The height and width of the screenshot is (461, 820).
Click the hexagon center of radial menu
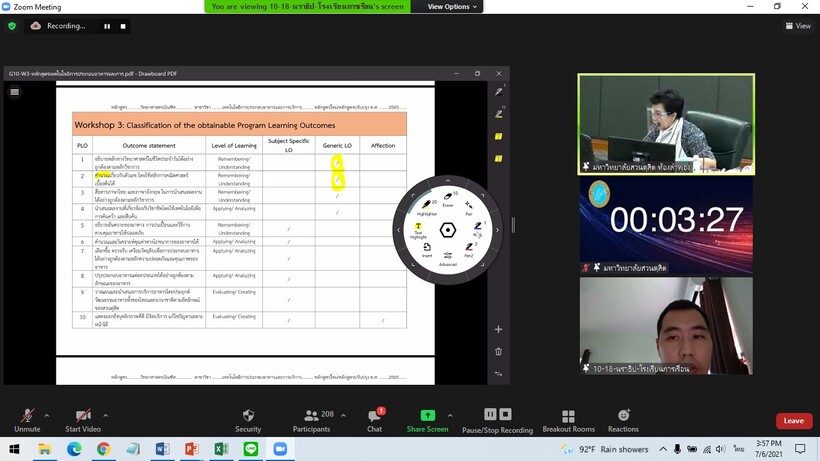point(448,230)
